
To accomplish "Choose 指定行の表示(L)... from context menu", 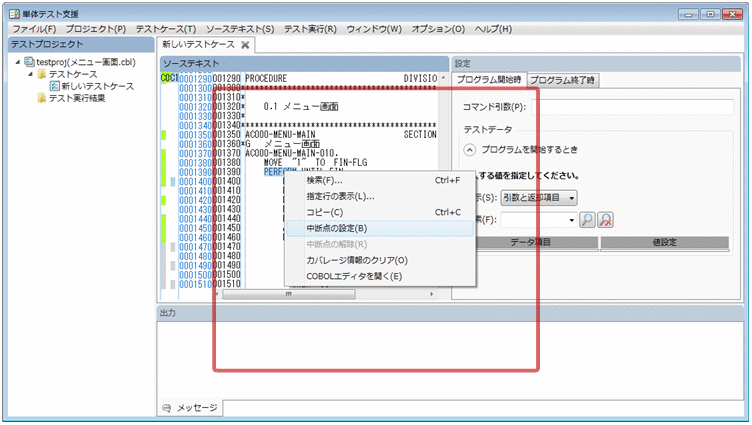I will click(x=380, y=196).
